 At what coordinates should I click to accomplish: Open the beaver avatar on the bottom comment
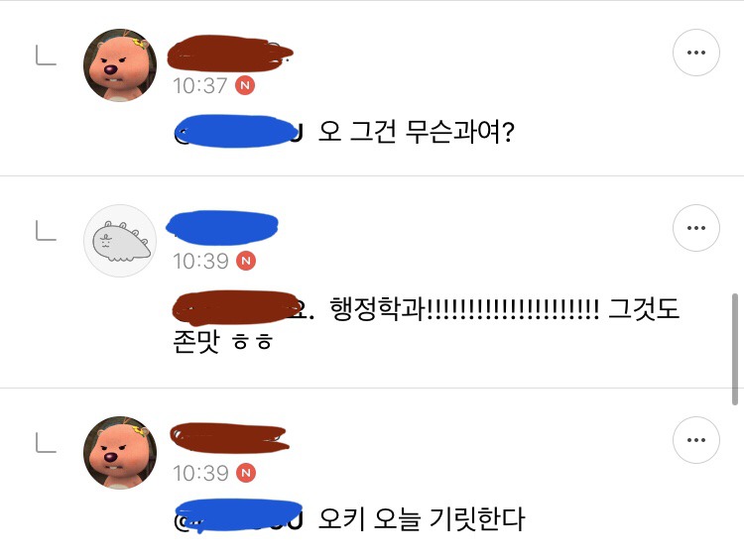120,452
